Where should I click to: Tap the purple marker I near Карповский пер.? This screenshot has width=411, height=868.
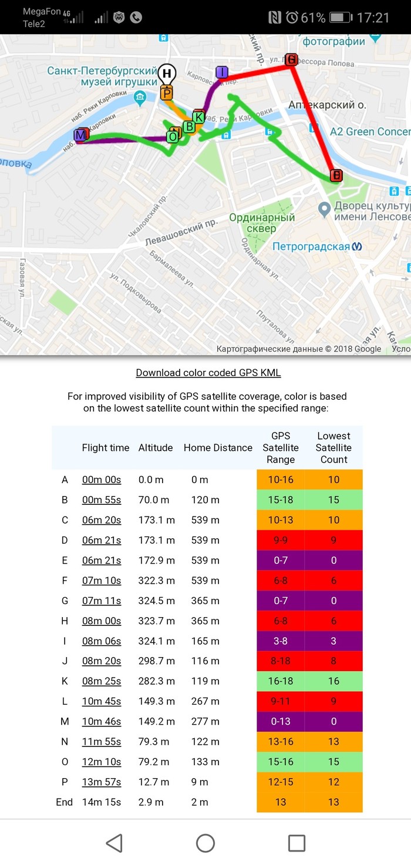[x=222, y=72]
